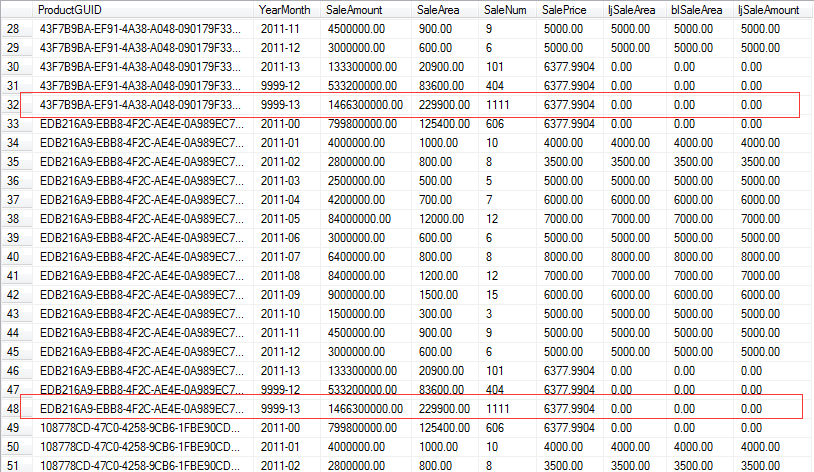
Task: Click SaleArea 12000.00 in row 38
Action: [x=441, y=219]
